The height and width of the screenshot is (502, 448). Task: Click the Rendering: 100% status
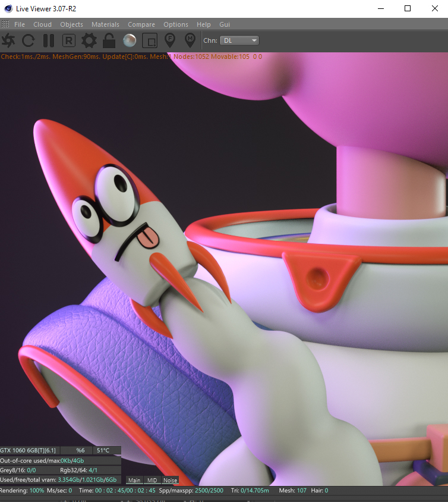(22, 491)
